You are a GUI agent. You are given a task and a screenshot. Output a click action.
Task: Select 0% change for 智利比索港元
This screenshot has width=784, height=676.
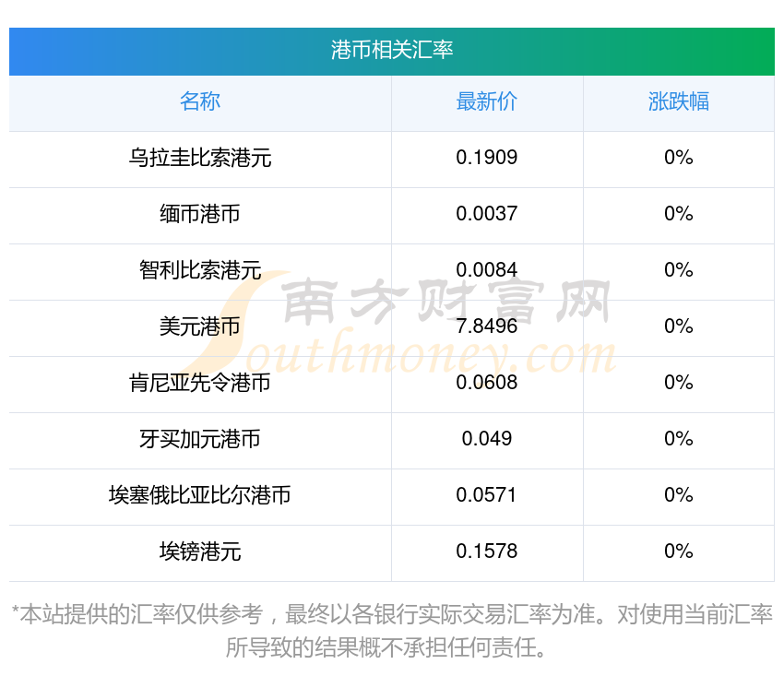coord(679,270)
